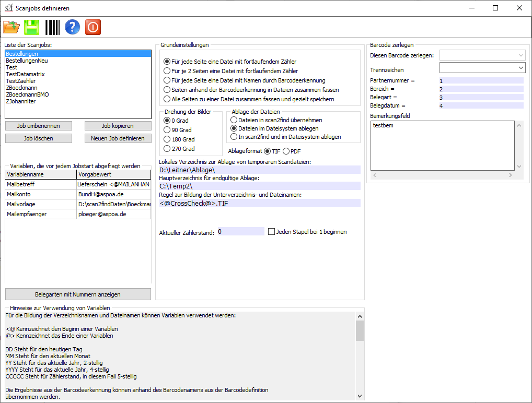The width and height of the screenshot is (532, 403).
Task: Save scanjob with the green floppy icon
Action: [x=32, y=27]
